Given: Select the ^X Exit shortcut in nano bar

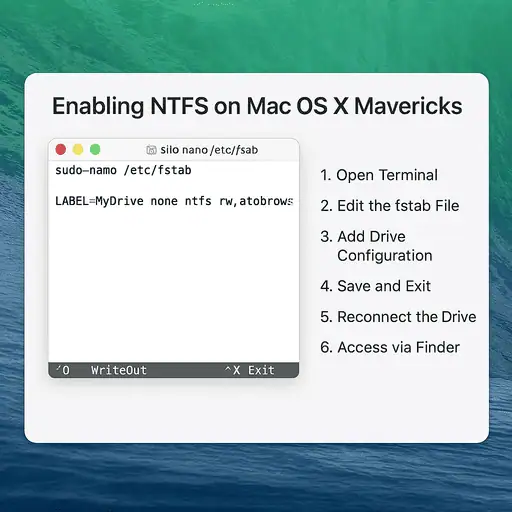Looking at the screenshot, I should coord(249,370).
